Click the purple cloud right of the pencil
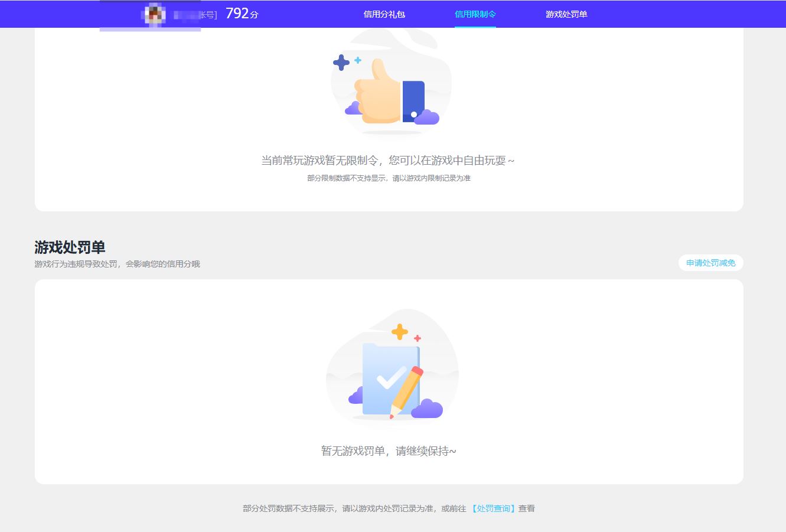786x532 pixels. 428,409
